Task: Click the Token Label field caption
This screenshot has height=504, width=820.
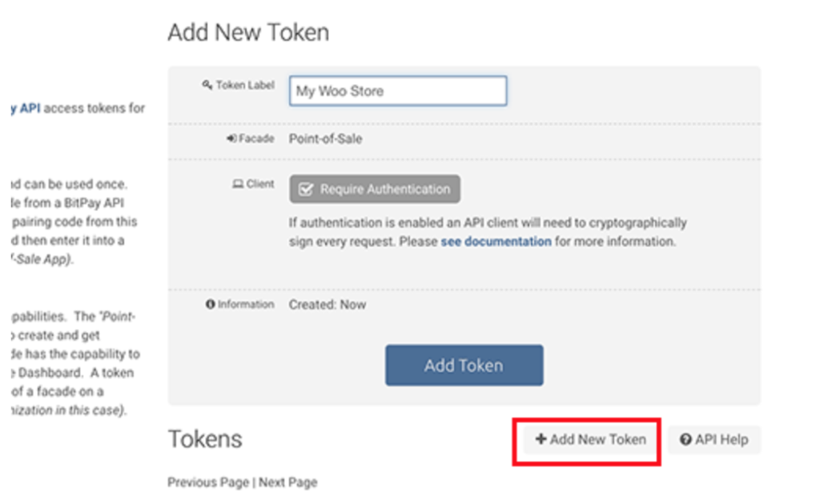Action: coord(245,85)
